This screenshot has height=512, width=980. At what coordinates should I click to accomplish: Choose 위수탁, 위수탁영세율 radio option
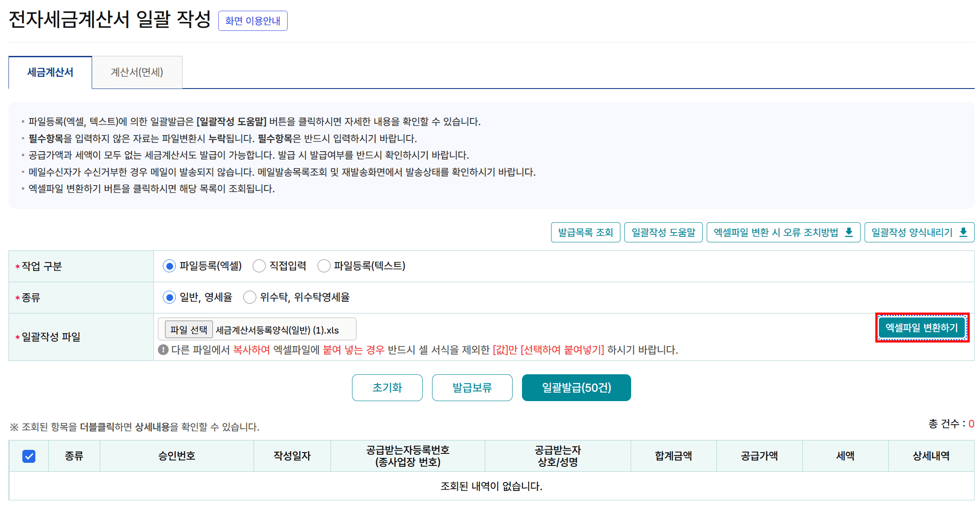click(250, 297)
